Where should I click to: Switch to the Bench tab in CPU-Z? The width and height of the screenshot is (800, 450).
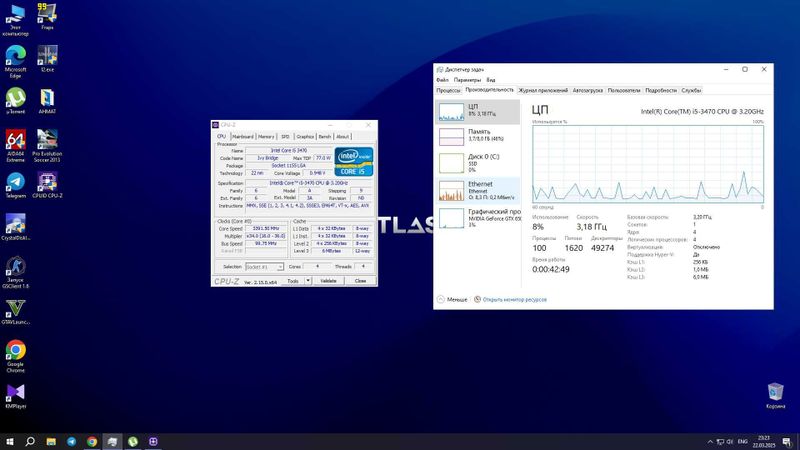325,137
